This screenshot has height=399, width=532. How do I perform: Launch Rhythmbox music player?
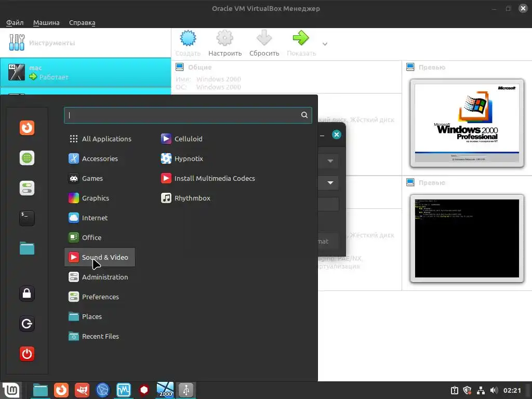(185, 198)
